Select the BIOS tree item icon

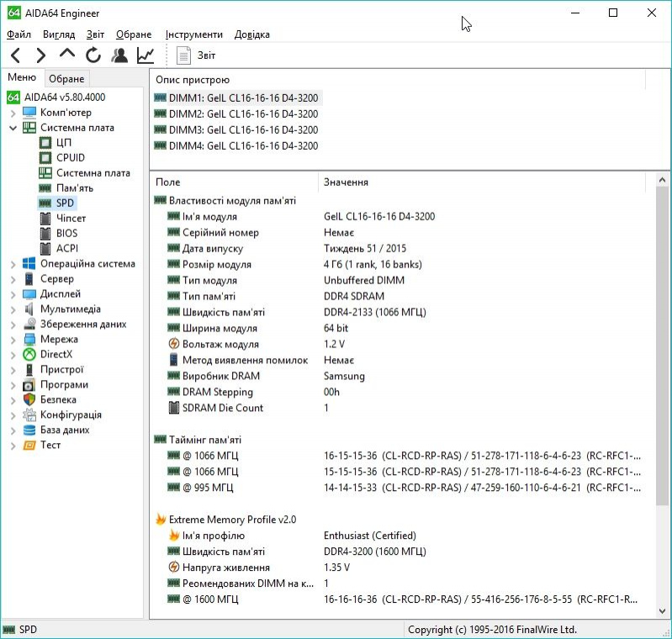pos(45,234)
